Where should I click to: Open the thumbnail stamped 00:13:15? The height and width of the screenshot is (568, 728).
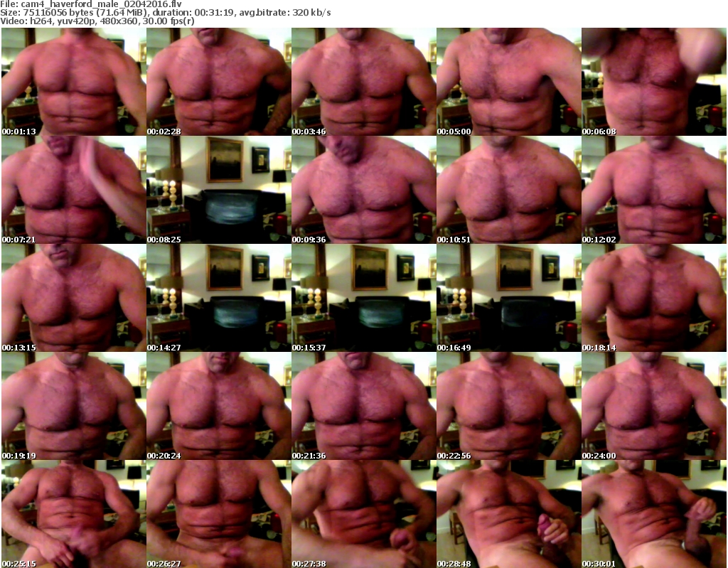click(74, 298)
